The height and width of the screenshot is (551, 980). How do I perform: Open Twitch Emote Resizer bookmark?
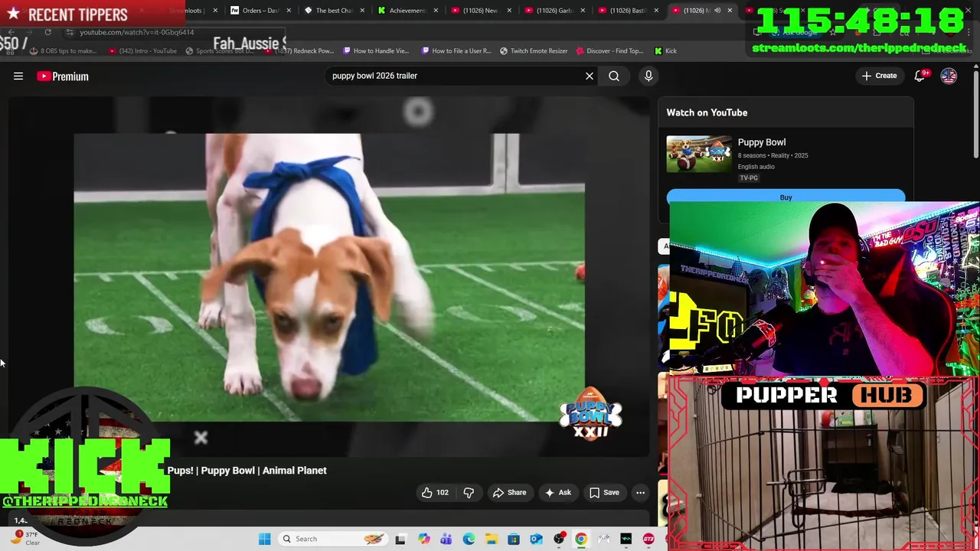[534, 51]
